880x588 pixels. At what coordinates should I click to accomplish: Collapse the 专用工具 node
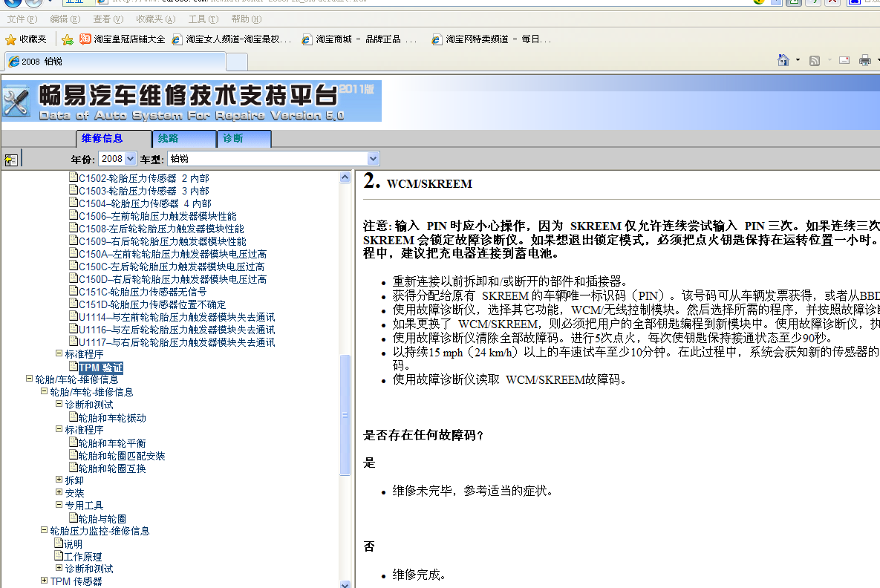pyautogui.click(x=59, y=505)
